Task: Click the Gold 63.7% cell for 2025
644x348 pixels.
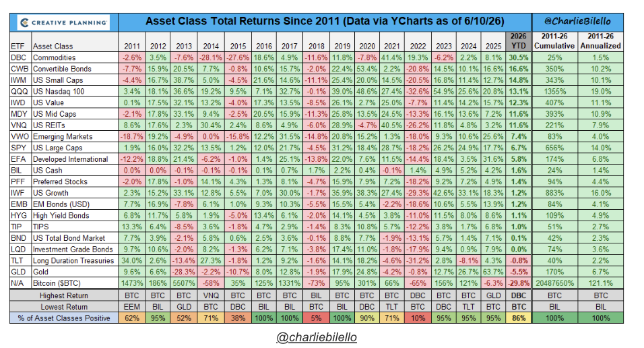Action: [493, 272]
